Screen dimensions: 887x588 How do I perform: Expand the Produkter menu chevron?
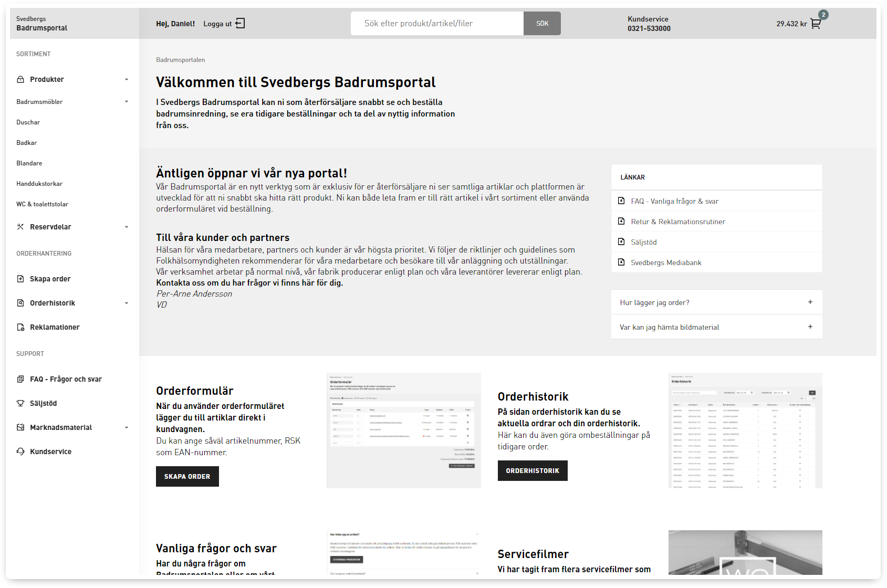pos(127,79)
